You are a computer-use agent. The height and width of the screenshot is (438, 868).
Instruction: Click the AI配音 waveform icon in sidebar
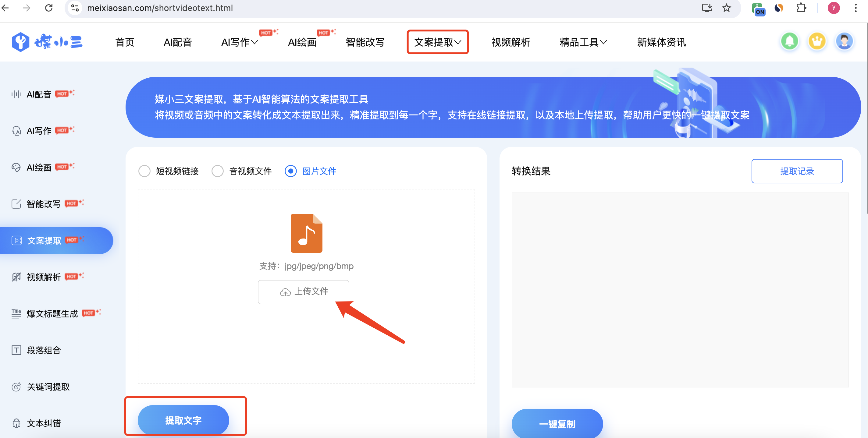(16, 94)
